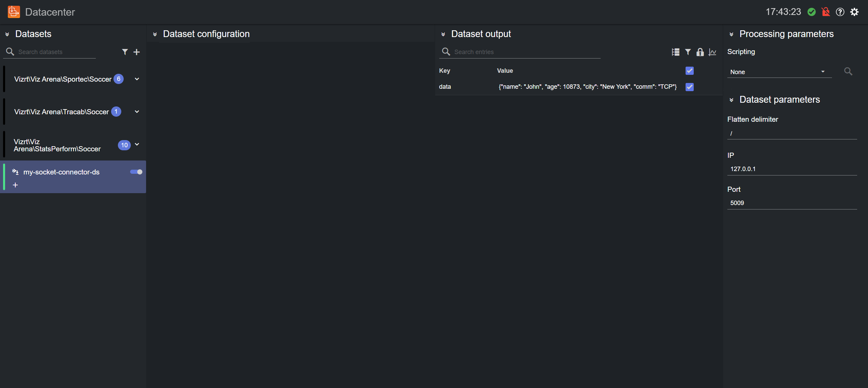Click the Dataset output filter icon
The height and width of the screenshot is (388, 868).
pyautogui.click(x=688, y=52)
